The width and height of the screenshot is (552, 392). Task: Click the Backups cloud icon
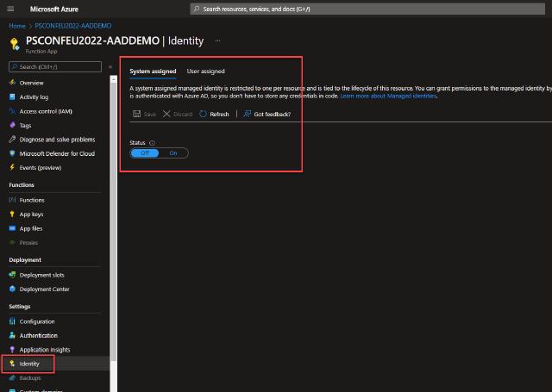(x=12, y=377)
